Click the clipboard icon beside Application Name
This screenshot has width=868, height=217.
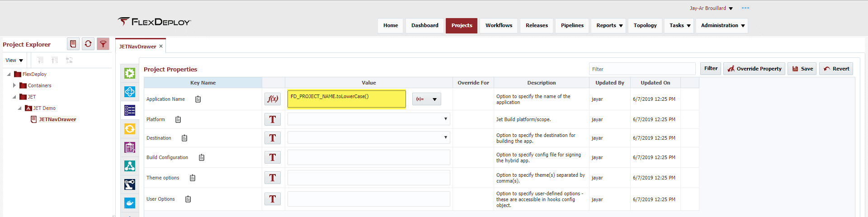click(x=198, y=99)
